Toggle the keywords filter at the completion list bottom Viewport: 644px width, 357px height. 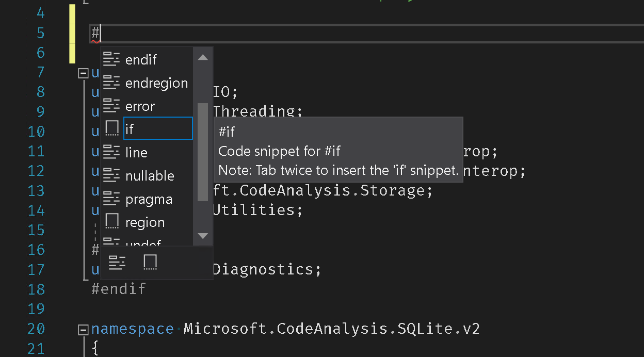(x=117, y=262)
